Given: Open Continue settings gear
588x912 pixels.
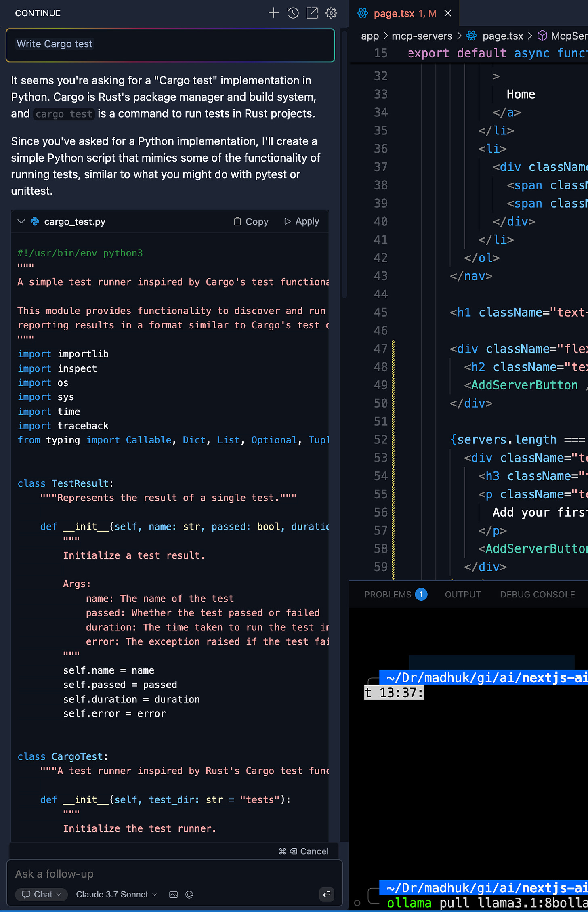Looking at the screenshot, I should point(331,13).
